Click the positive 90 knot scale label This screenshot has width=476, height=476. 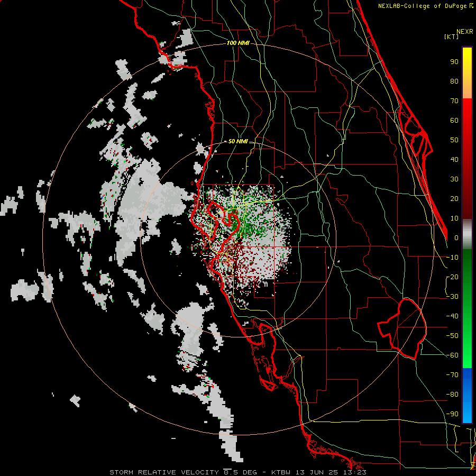[x=454, y=62]
